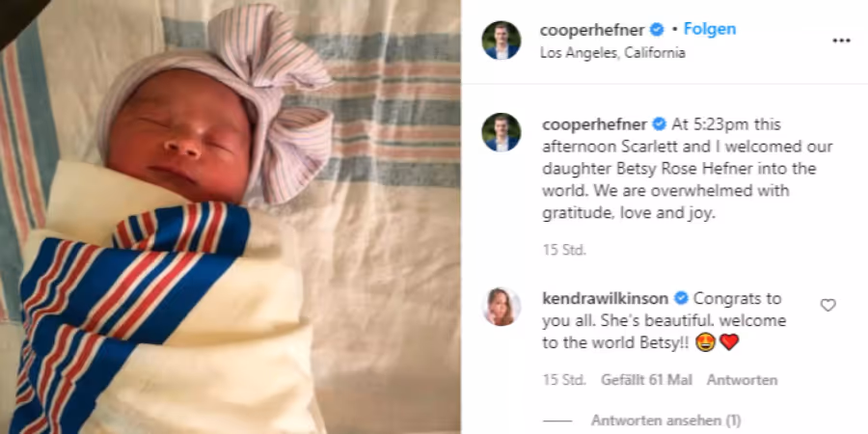Click the newborn baby photo
868x434 pixels.
click(x=230, y=217)
